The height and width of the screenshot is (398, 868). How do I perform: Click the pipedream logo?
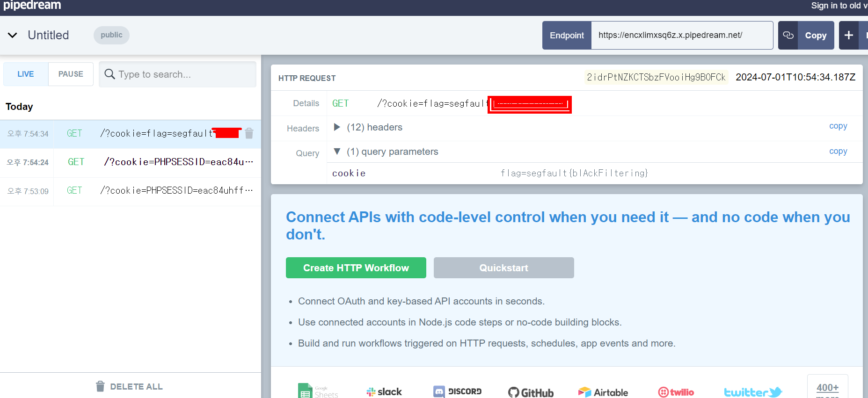[x=32, y=6]
